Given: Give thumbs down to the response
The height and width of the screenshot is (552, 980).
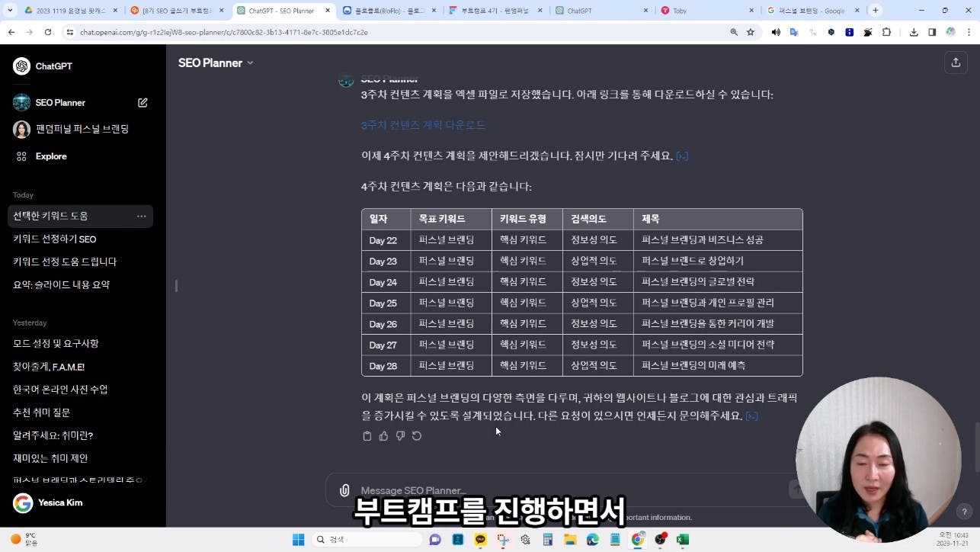Looking at the screenshot, I should (x=400, y=436).
